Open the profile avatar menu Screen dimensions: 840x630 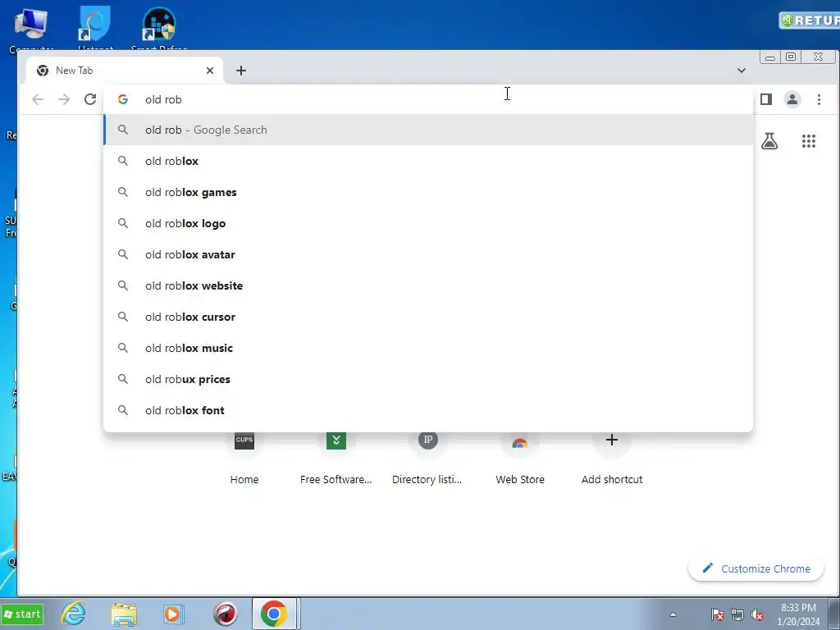click(x=792, y=99)
